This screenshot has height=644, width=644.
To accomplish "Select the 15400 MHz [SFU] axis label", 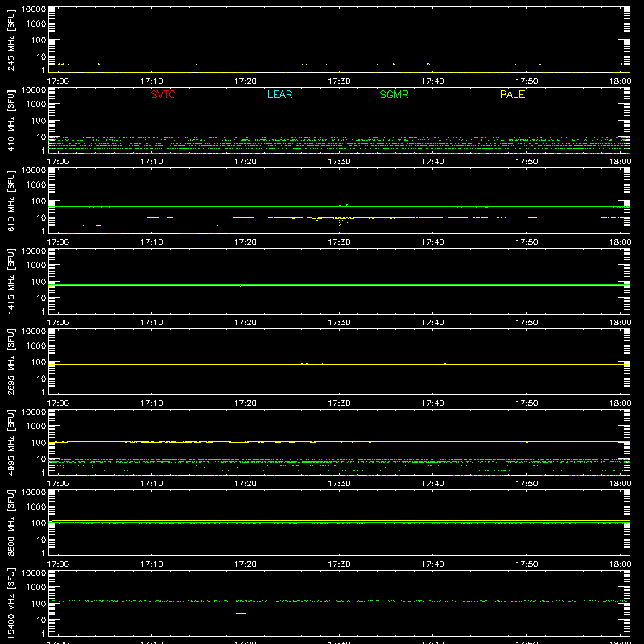I will 10,603.
